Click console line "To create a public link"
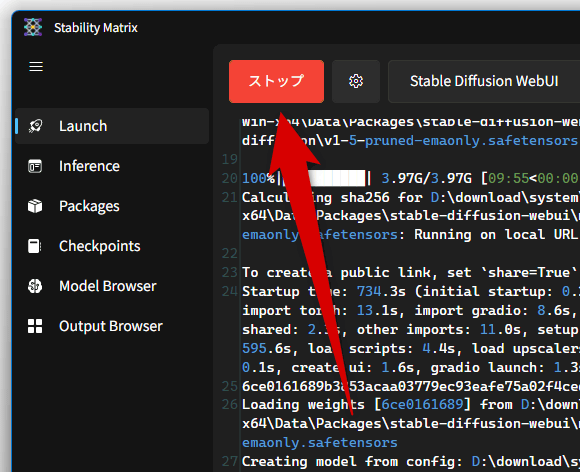580x472 pixels. pos(411,273)
